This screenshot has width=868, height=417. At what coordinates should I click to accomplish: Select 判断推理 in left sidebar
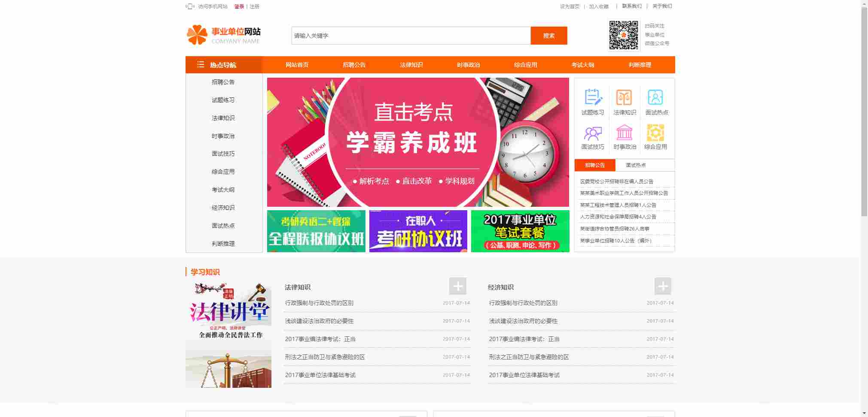click(x=223, y=244)
